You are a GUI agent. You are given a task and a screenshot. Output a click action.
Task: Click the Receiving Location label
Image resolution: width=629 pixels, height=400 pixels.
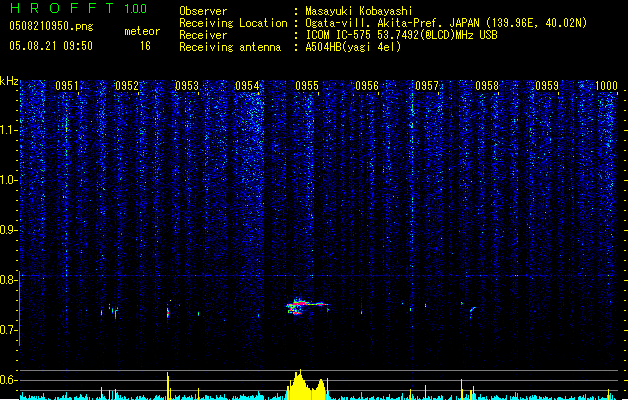233,23
